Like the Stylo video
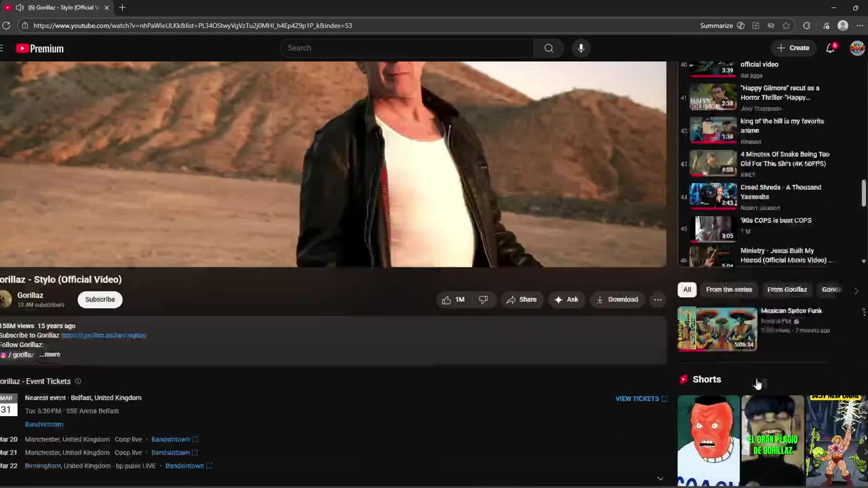The height and width of the screenshot is (488, 868). click(453, 300)
